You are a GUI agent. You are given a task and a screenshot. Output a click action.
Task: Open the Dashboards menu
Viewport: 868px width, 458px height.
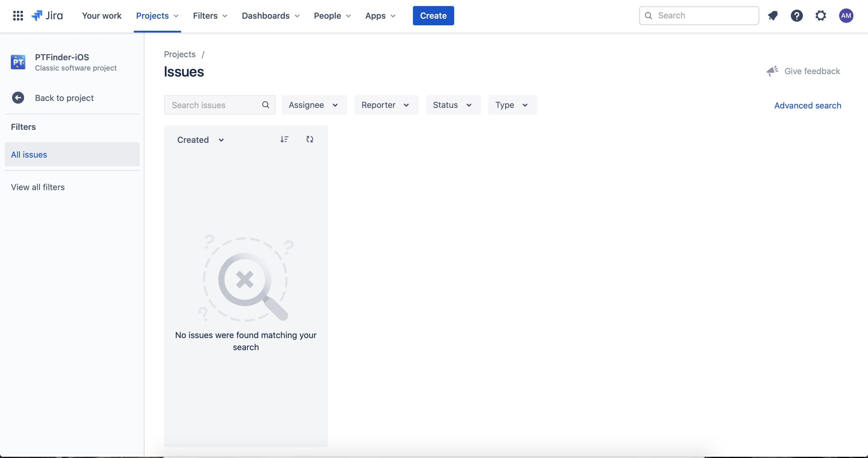(x=271, y=16)
